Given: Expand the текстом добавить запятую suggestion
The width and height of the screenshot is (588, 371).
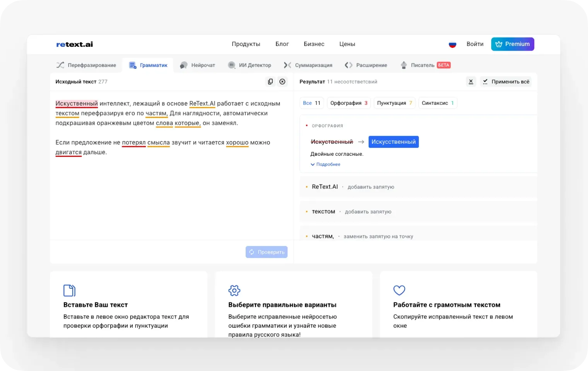Looking at the screenshot, I should coord(418,212).
